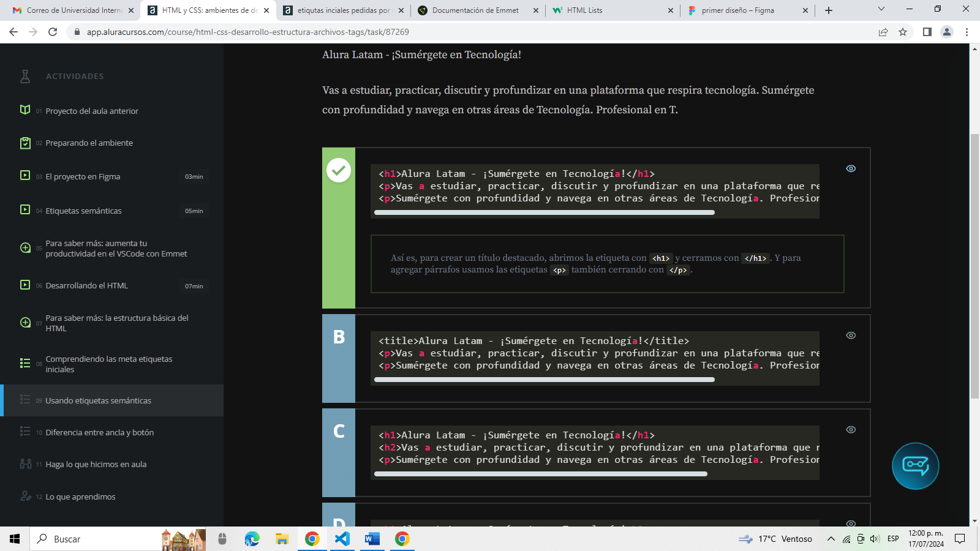Toggle the eye icon for option D

tap(851, 523)
